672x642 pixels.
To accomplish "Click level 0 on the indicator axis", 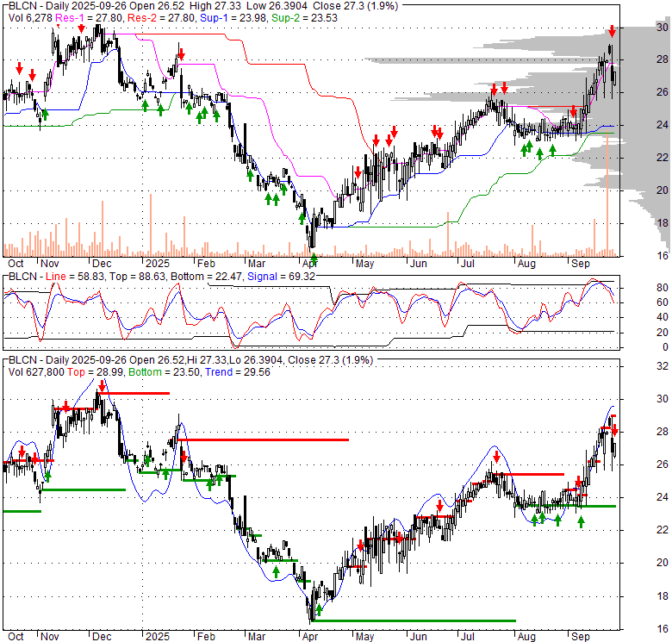I will click(x=665, y=347).
